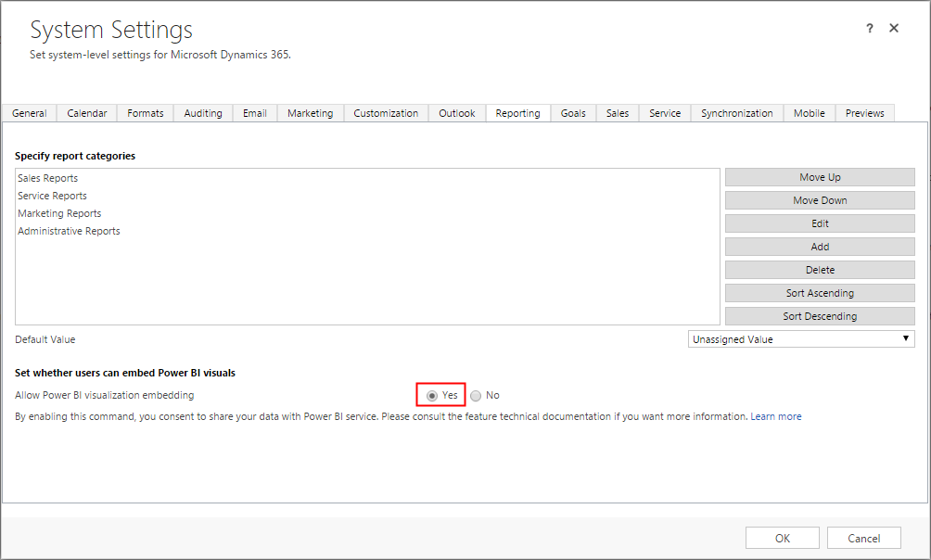Confirm settings with the OK button
The width and height of the screenshot is (931, 560).
pyautogui.click(x=782, y=537)
